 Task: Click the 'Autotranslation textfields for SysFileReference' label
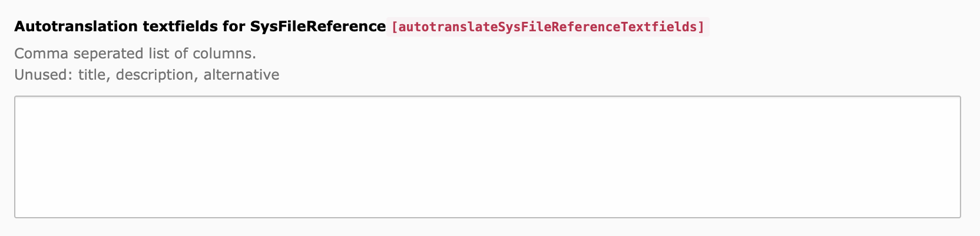point(200,27)
